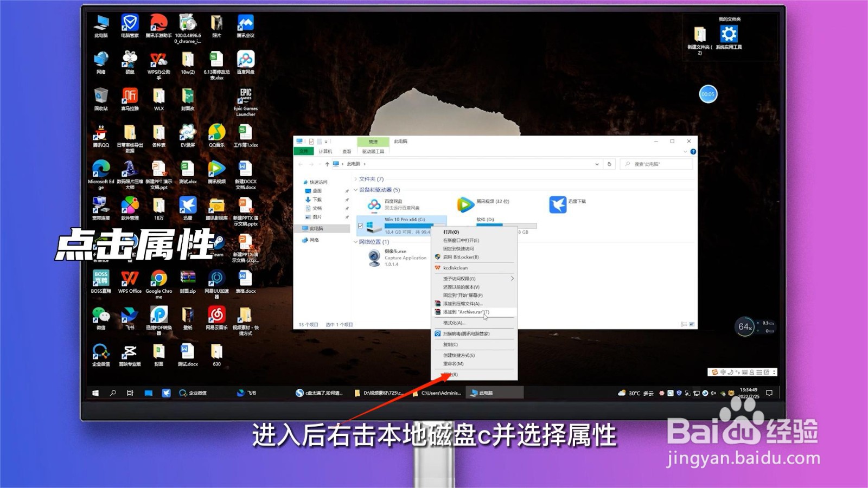Open quick access toolbar dropdown arrow
The width and height of the screenshot is (868, 488).
coord(326,142)
